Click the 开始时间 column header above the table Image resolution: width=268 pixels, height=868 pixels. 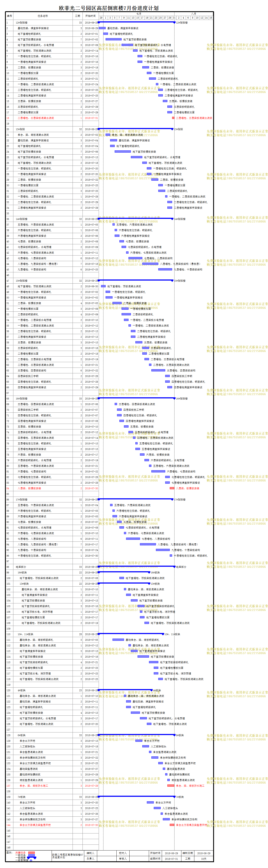(90, 16)
